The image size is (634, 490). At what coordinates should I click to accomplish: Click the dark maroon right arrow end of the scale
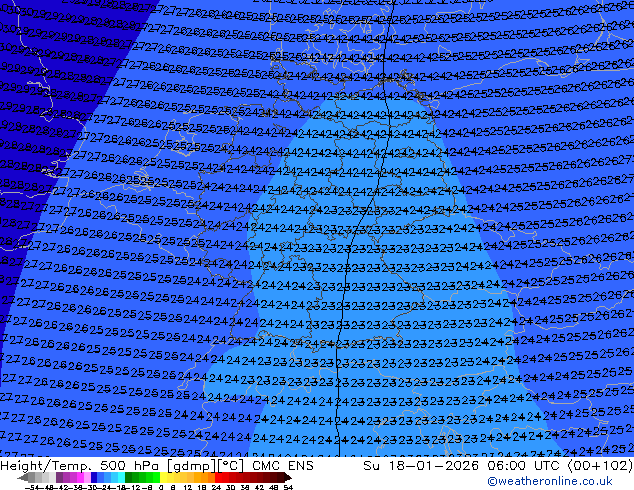288,477
